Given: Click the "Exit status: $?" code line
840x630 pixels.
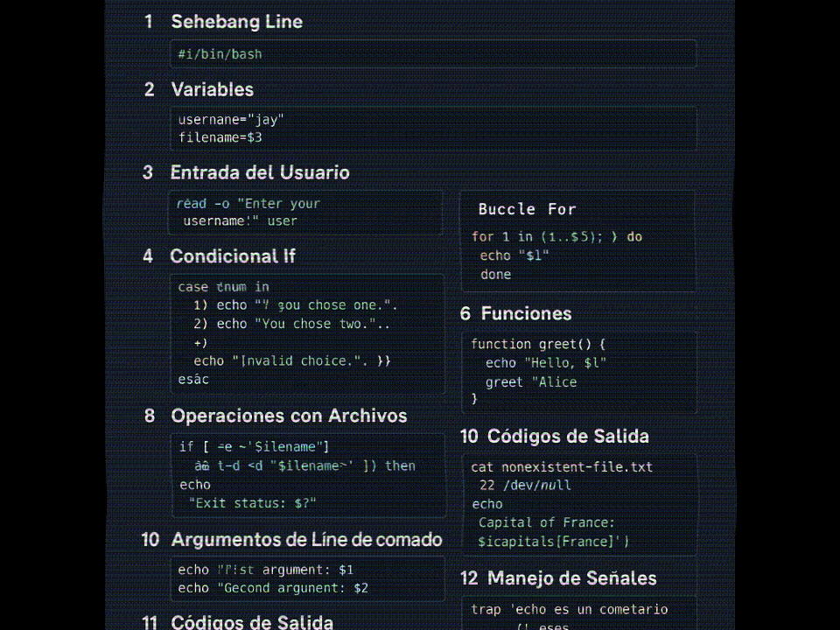Looking at the screenshot, I should (x=252, y=502).
